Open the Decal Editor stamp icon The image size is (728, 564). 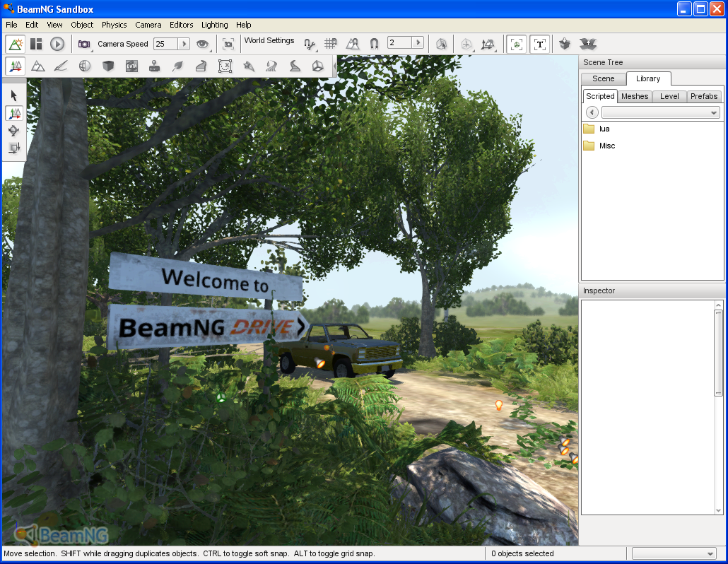click(155, 66)
